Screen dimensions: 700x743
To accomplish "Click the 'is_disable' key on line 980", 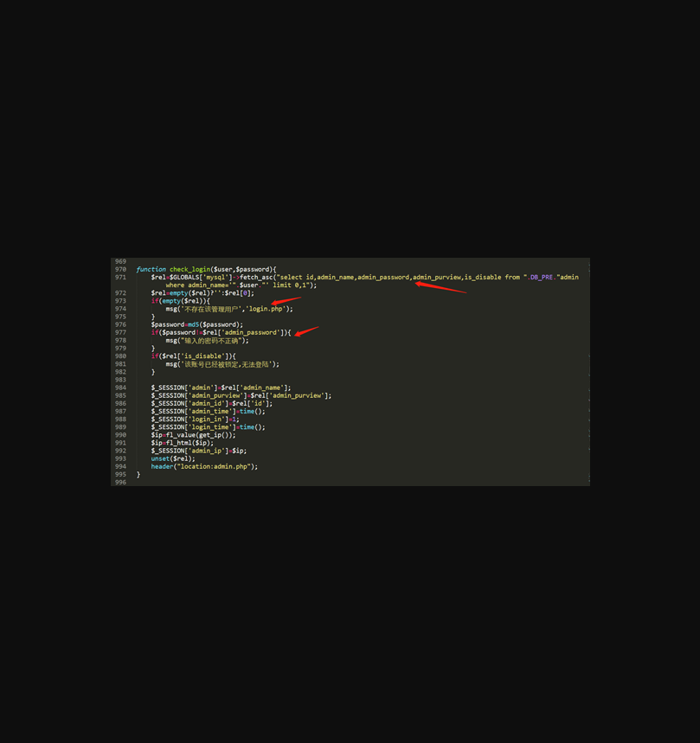I will pyautogui.click(x=203, y=356).
